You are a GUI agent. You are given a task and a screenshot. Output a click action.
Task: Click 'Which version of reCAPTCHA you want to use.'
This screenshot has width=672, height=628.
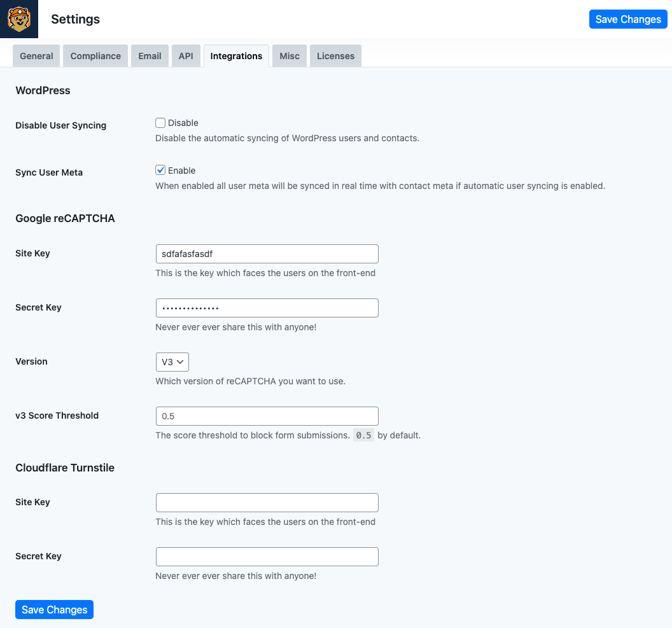coord(250,381)
